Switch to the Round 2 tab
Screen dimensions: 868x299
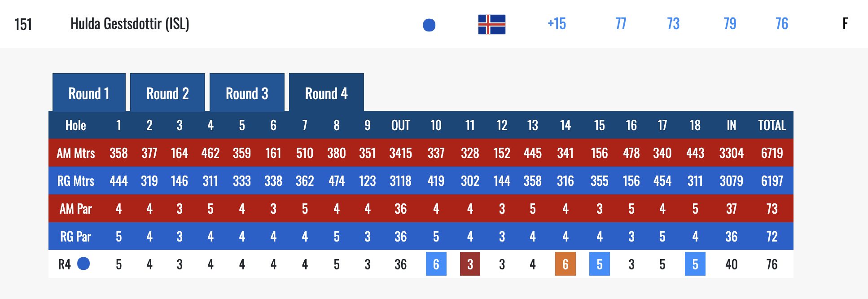(x=167, y=93)
